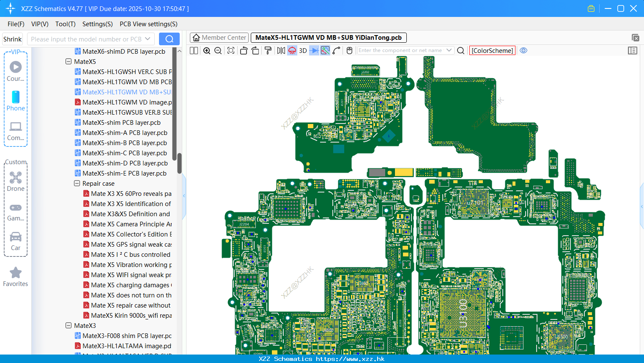The width and height of the screenshot is (644, 363).
Task: Zoom in on the PCB view
Action: point(207,50)
